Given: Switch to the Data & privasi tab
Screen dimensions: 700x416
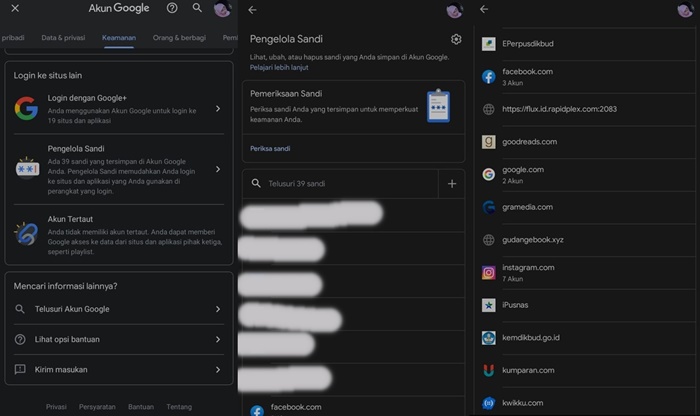Looking at the screenshot, I should click(63, 37).
